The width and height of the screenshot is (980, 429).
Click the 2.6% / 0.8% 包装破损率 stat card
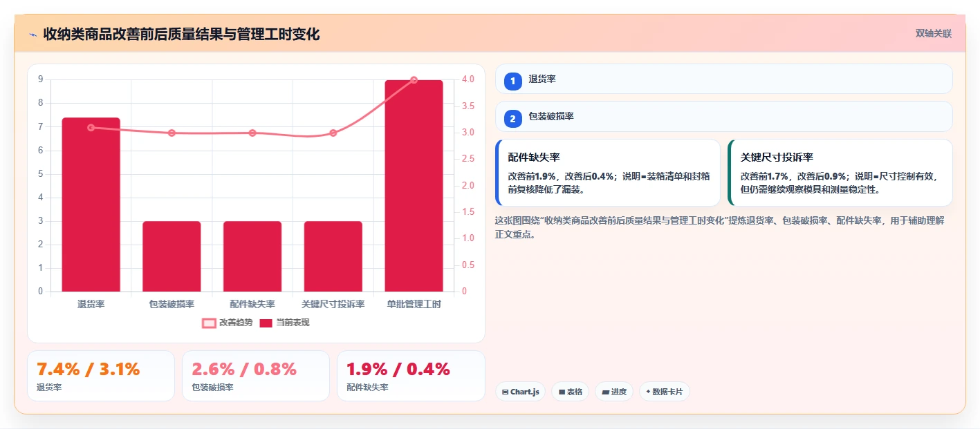pos(256,376)
